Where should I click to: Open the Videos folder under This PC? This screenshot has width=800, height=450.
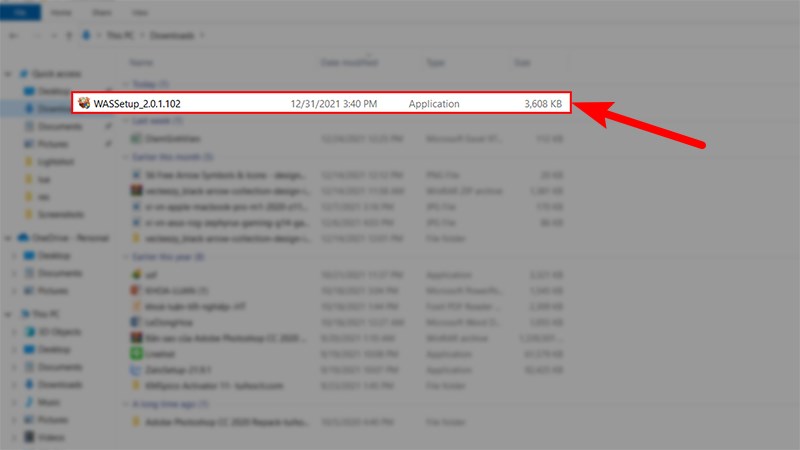(x=51, y=437)
